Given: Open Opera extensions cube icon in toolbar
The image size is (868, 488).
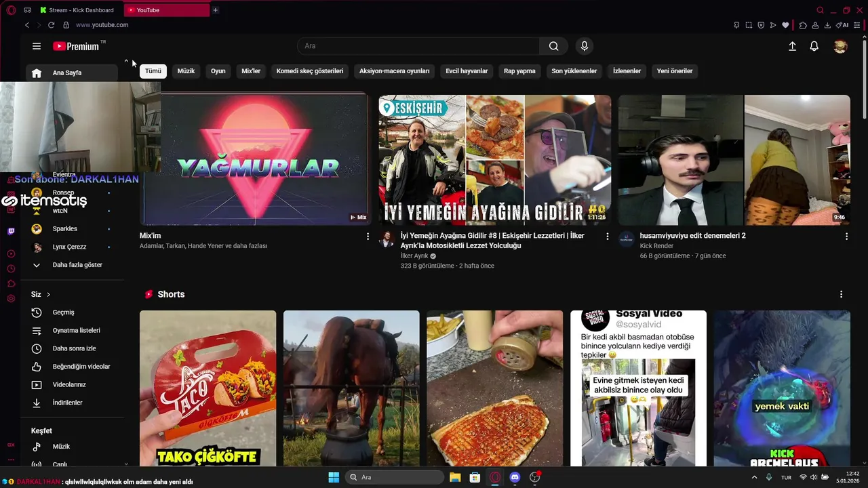Looking at the screenshot, I should [803, 25].
